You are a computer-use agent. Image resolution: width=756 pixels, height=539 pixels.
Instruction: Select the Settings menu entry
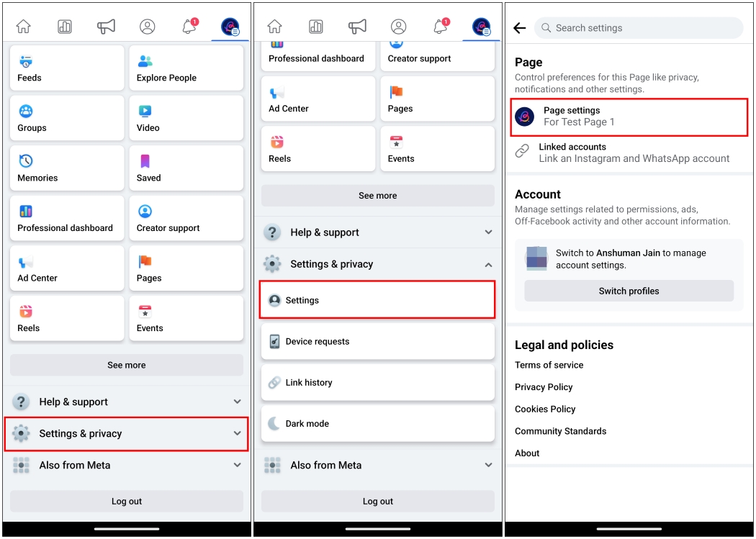coord(377,300)
